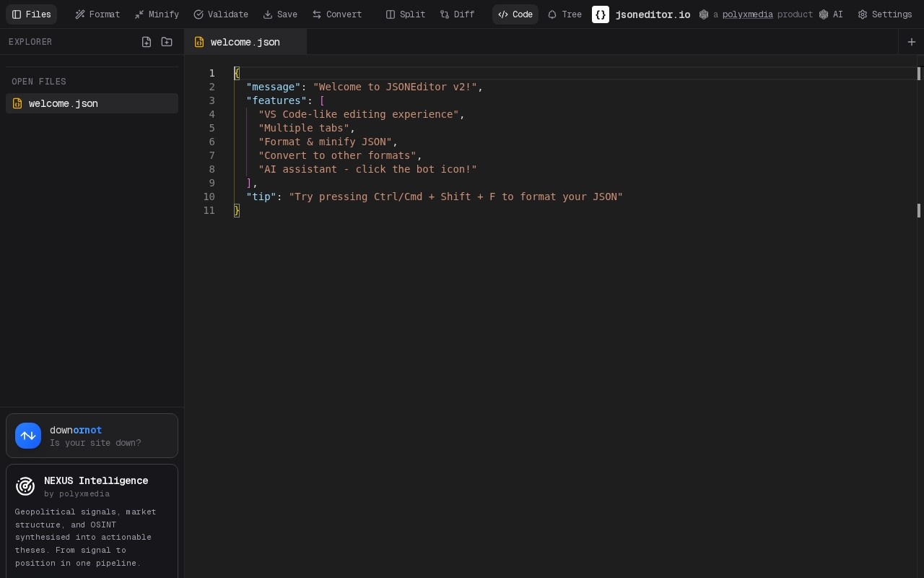The width and height of the screenshot is (924, 578).
Task: Click the "features" key in the editor
Action: pos(276,100)
